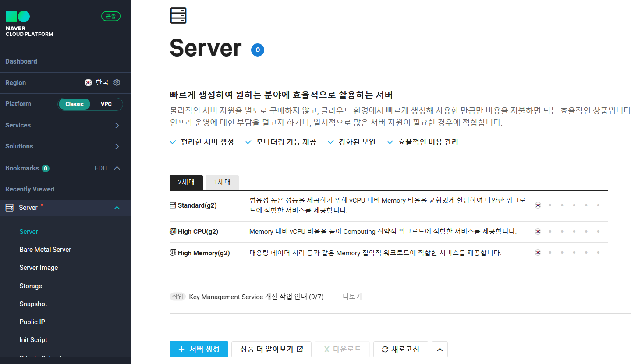Click the Server icon in the sidebar
Image resolution: width=631 pixels, height=364 pixels.
click(x=9, y=208)
